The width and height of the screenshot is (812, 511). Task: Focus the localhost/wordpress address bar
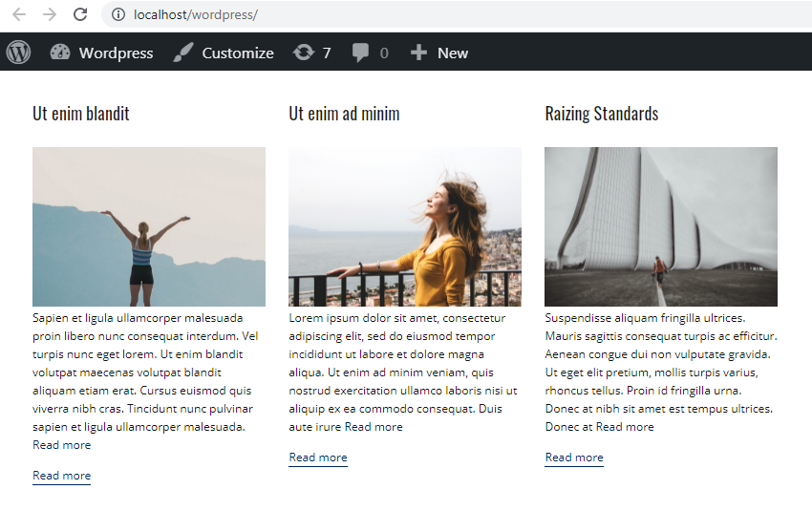(x=456, y=14)
